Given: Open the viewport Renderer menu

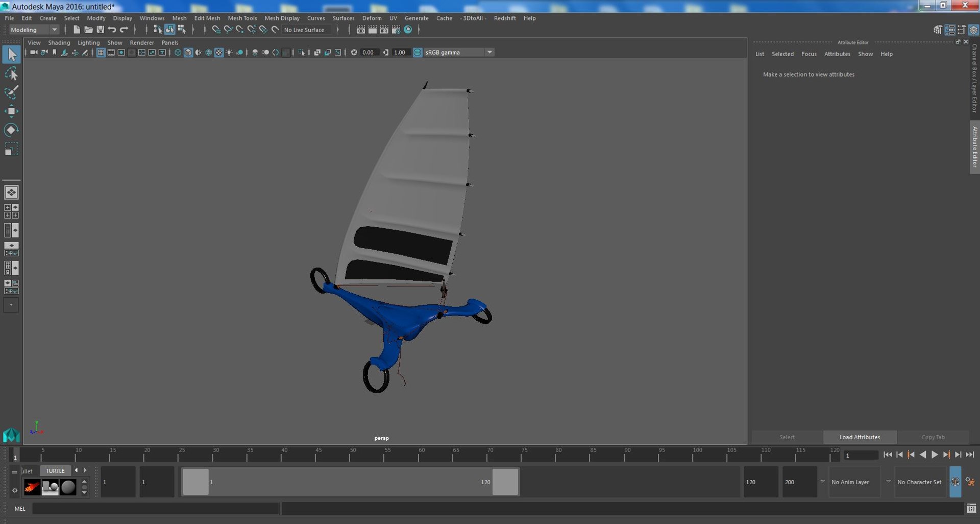Looking at the screenshot, I should click(142, 43).
